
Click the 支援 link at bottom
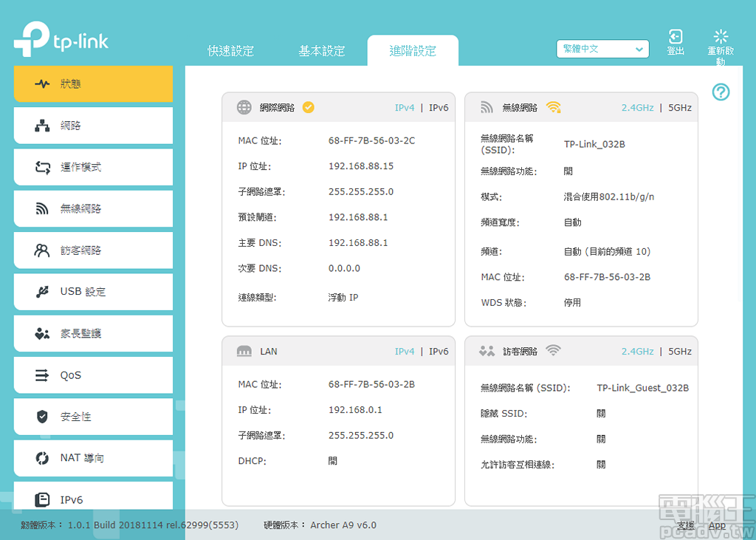687,525
